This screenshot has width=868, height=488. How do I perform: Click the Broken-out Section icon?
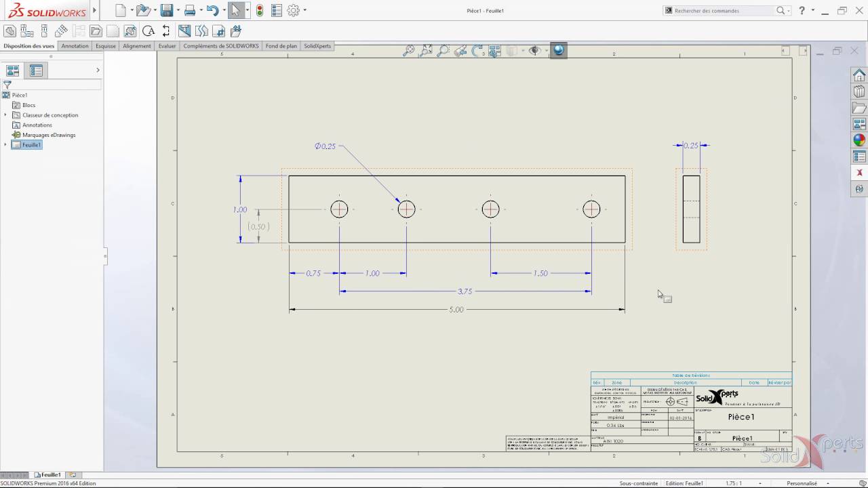(184, 31)
